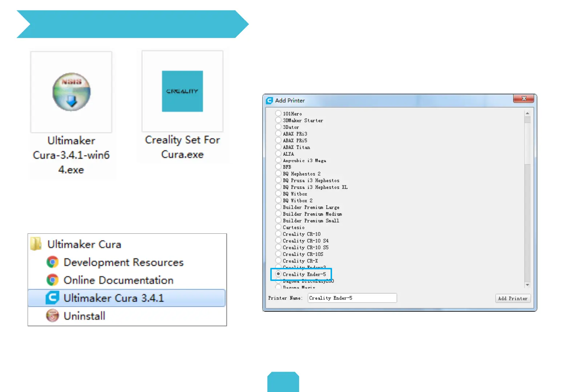Select ABAX Titan radio button
The width and height of the screenshot is (566, 392).
pos(278,147)
